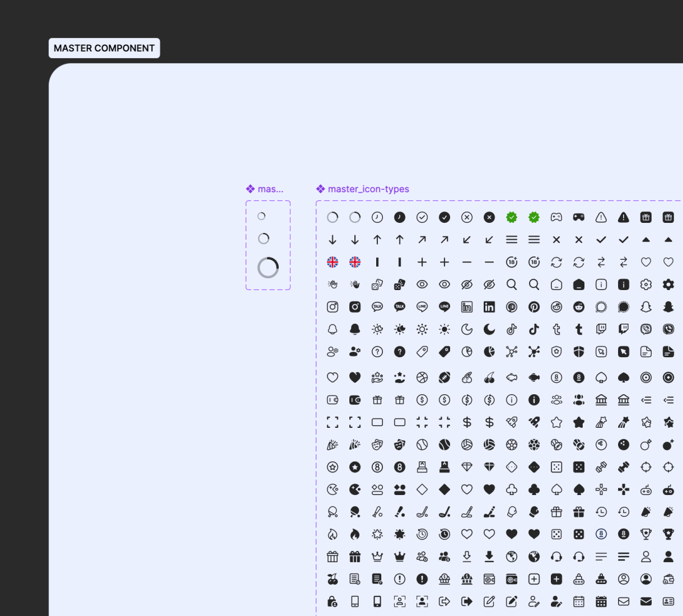
Task: Select the filled Twitch logo icon
Action: tap(624, 329)
